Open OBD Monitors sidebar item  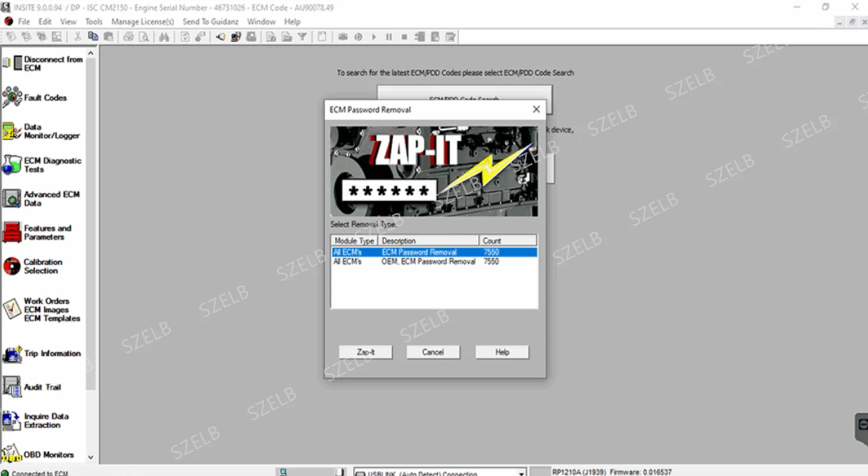[x=38, y=455]
